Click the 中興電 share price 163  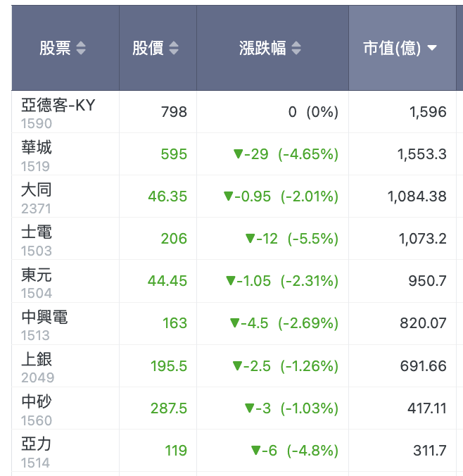pos(175,323)
